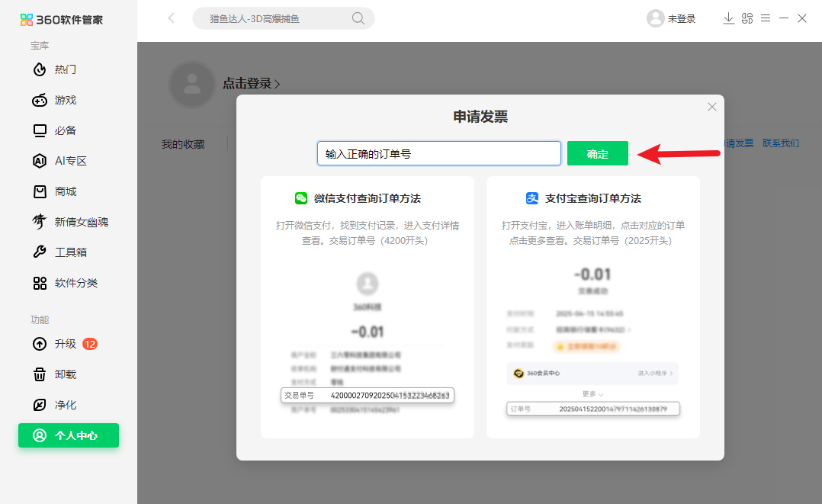
Task: Click the Alipay icon
Action: (532, 198)
